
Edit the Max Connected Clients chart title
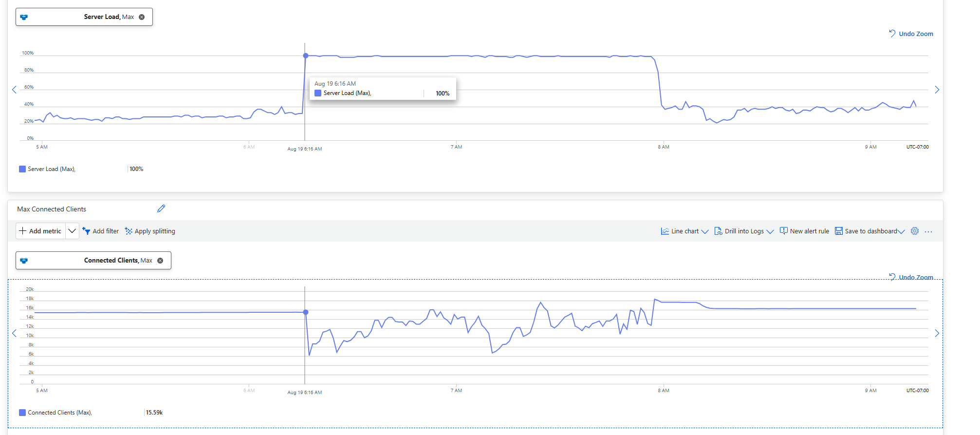(x=161, y=208)
